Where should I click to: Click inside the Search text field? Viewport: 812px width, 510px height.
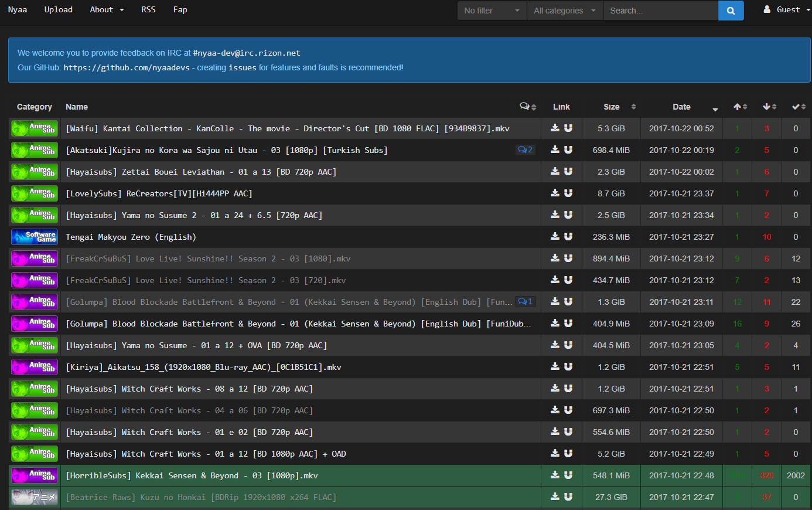pyautogui.click(x=661, y=11)
